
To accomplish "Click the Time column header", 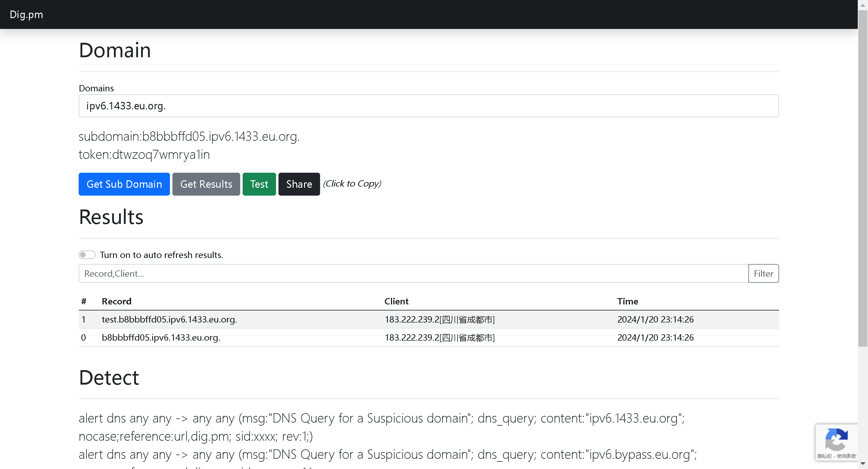I will (627, 301).
